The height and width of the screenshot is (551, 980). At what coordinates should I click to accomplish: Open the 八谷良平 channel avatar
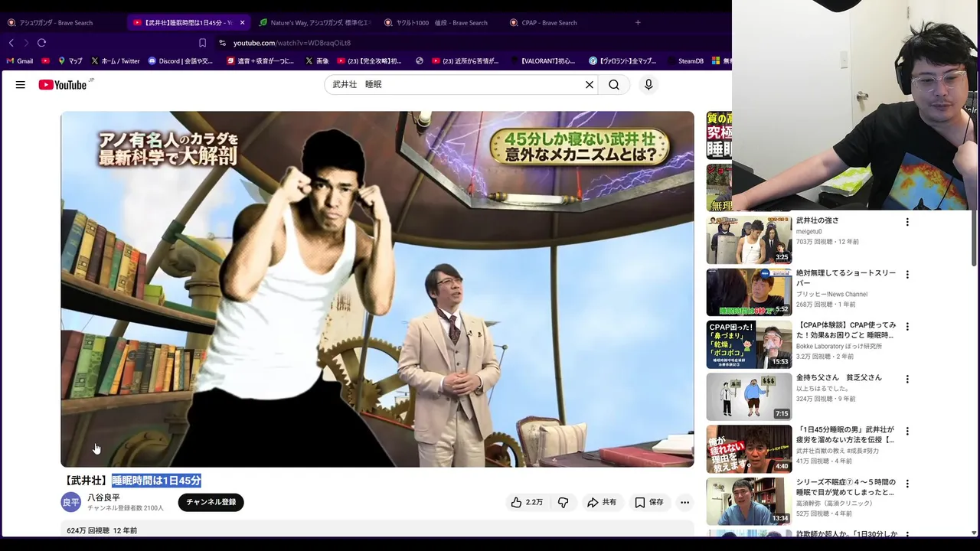70,502
